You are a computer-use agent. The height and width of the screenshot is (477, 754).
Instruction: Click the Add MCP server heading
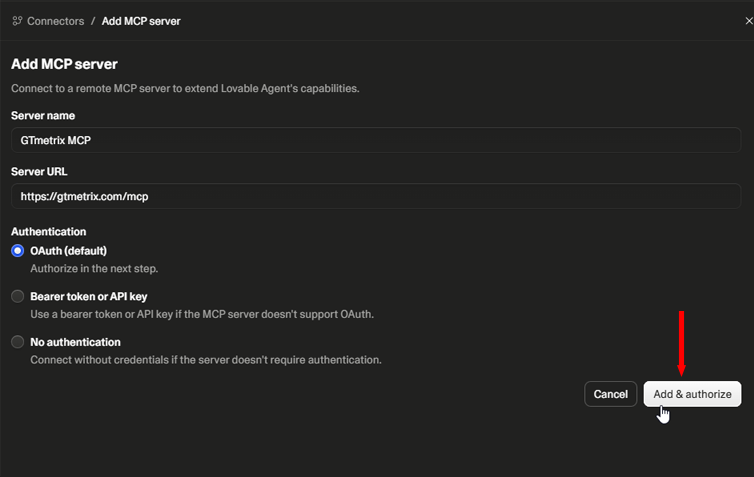(x=64, y=64)
